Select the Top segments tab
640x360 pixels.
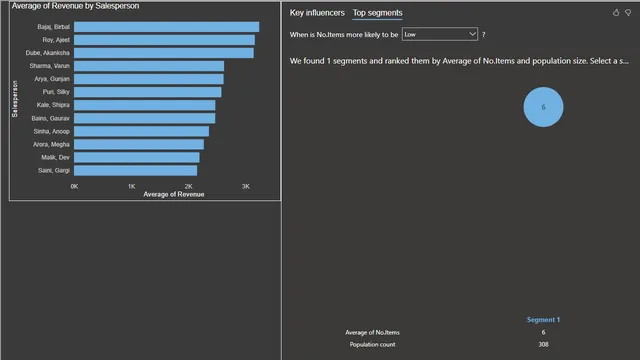pos(378,13)
